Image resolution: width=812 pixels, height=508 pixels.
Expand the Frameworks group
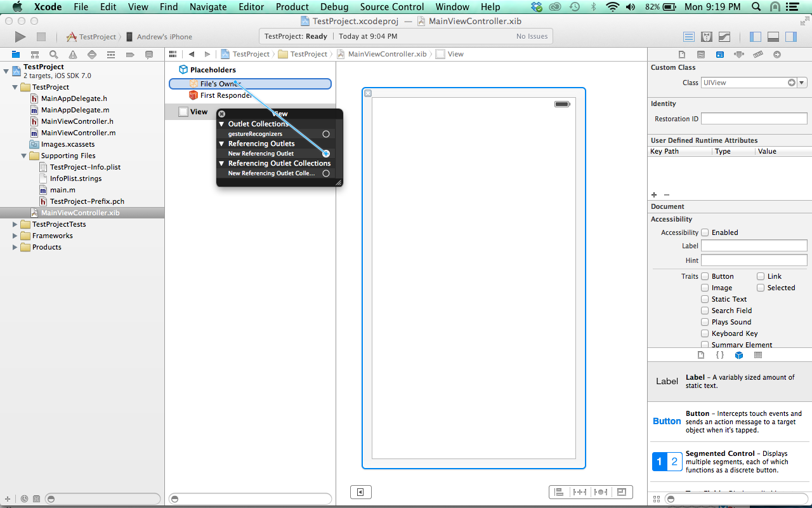tap(15, 236)
